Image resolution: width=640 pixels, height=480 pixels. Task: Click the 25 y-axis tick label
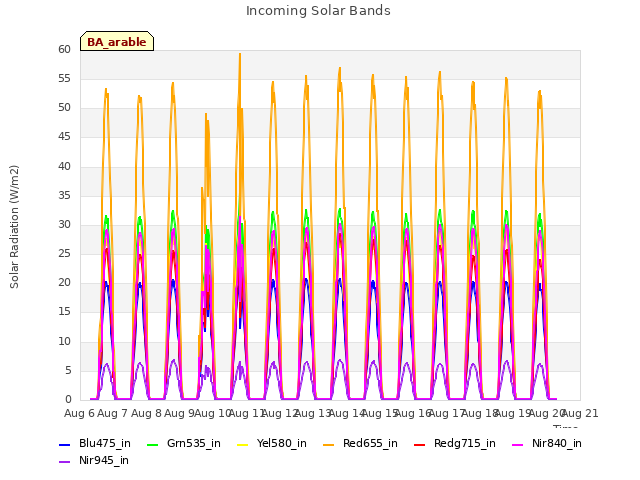point(64,254)
